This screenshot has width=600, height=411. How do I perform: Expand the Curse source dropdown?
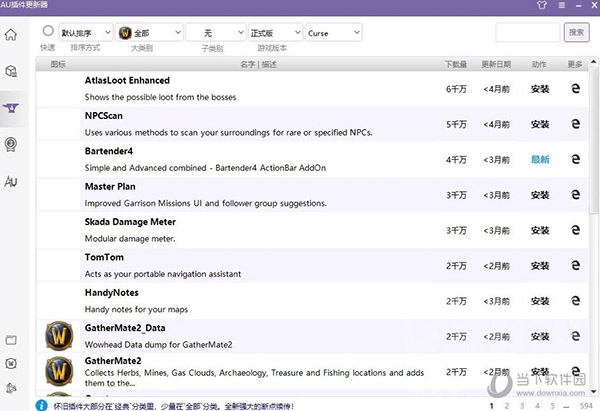coord(334,33)
